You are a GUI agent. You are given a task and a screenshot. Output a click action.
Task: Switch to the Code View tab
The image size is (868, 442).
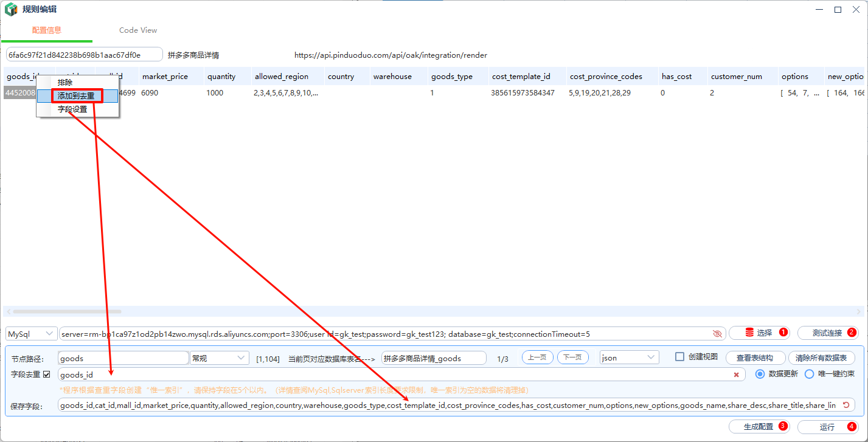pyautogui.click(x=138, y=30)
